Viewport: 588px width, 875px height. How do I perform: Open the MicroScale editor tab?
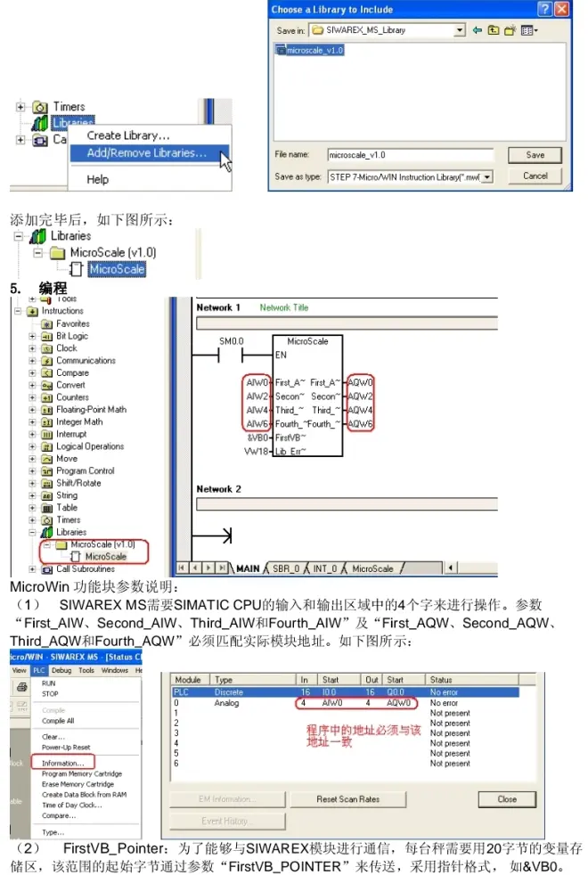pyautogui.click(x=372, y=568)
